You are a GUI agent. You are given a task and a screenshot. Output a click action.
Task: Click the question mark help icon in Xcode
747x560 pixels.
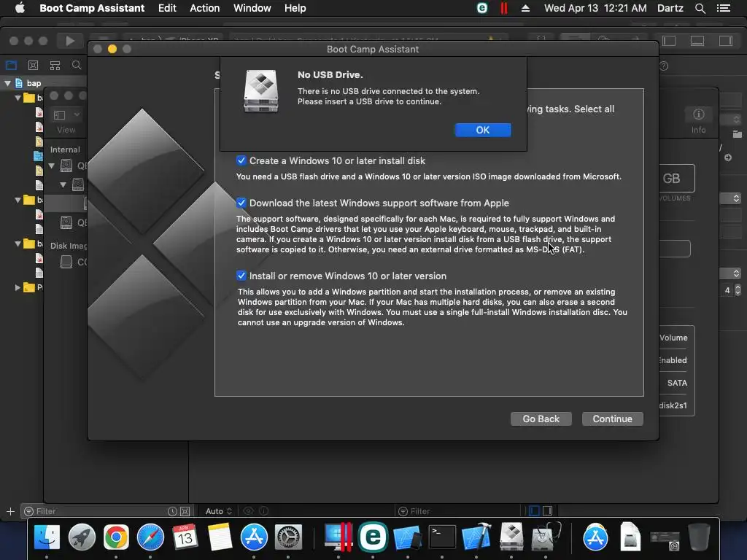coord(664,66)
